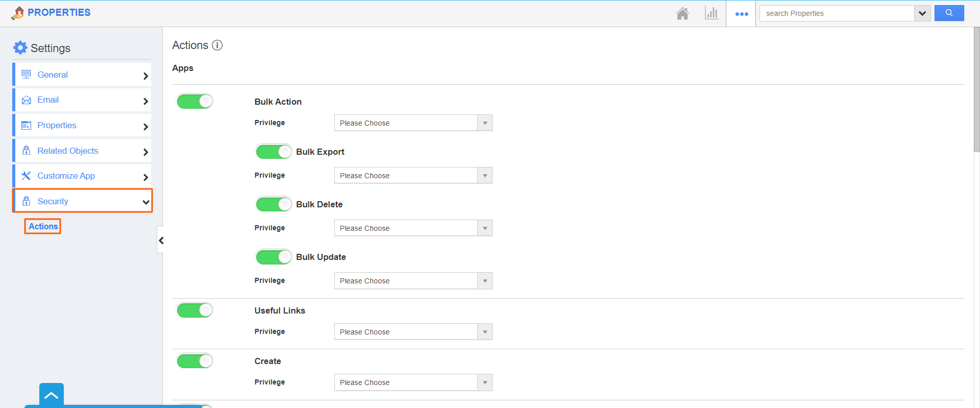Collapse the sidebar with the left arrow
Screen dimensions: 980x408
(x=161, y=240)
